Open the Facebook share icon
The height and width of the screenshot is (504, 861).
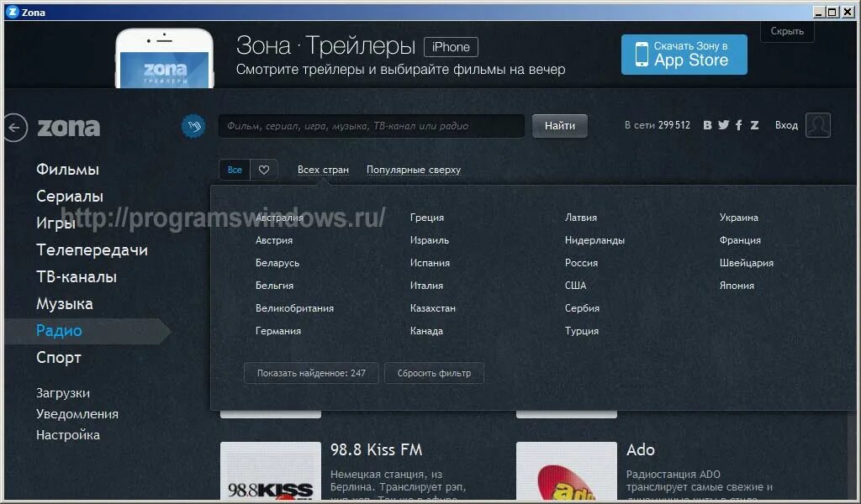738,124
